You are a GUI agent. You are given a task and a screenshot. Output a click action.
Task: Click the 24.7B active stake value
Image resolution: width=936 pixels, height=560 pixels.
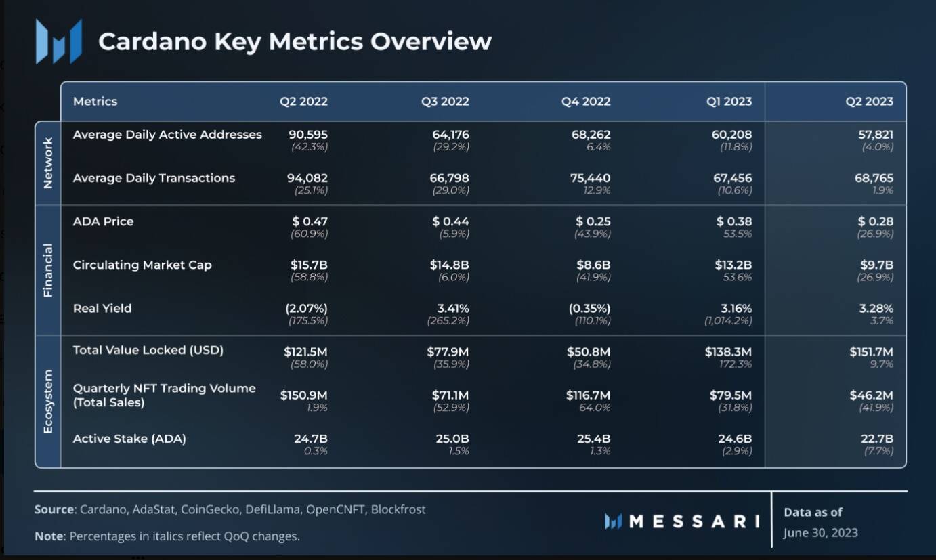311,439
